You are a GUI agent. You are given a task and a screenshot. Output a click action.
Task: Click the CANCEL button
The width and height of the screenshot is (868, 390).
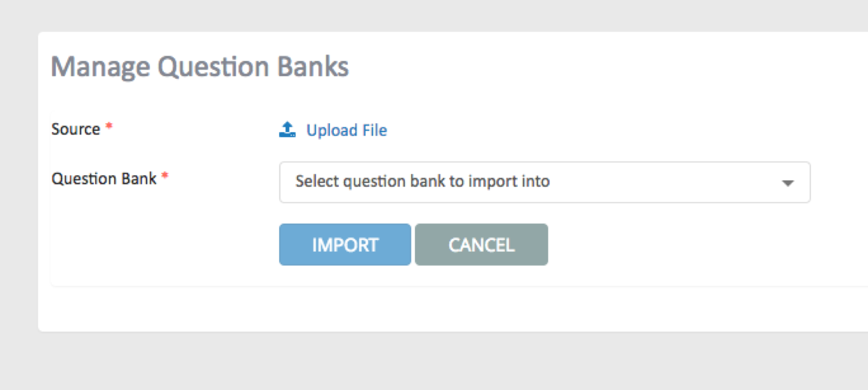481,244
